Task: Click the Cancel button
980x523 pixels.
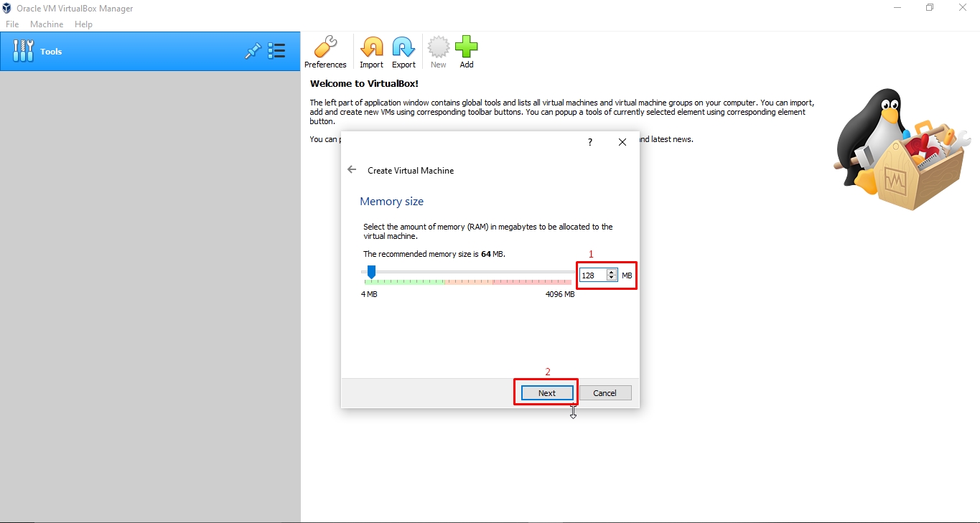Action: coord(605,392)
